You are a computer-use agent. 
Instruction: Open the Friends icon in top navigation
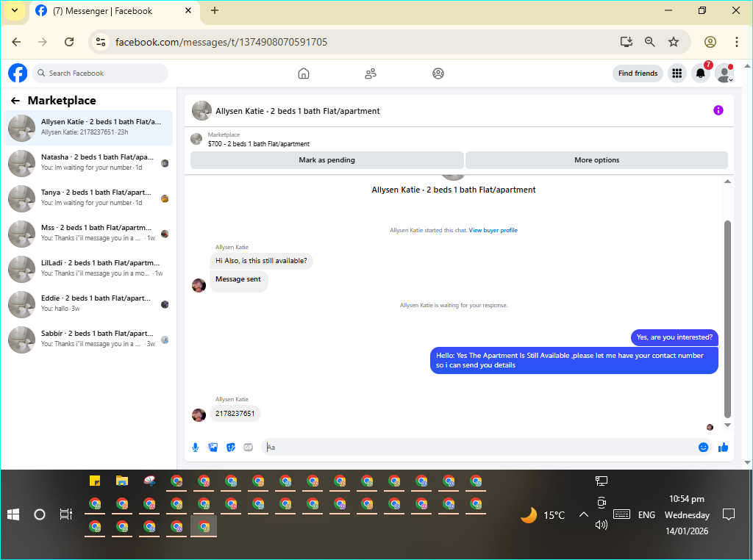pos(371,73)
